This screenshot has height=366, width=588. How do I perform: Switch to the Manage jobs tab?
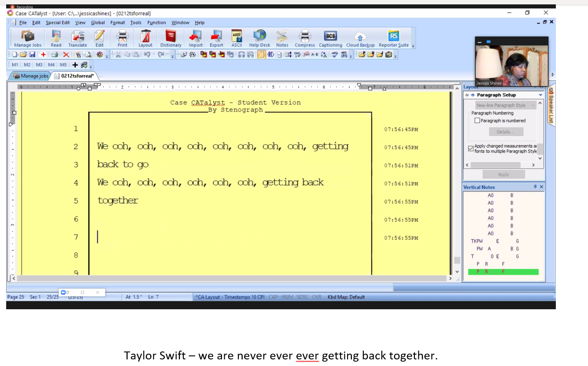click(31, 76)
